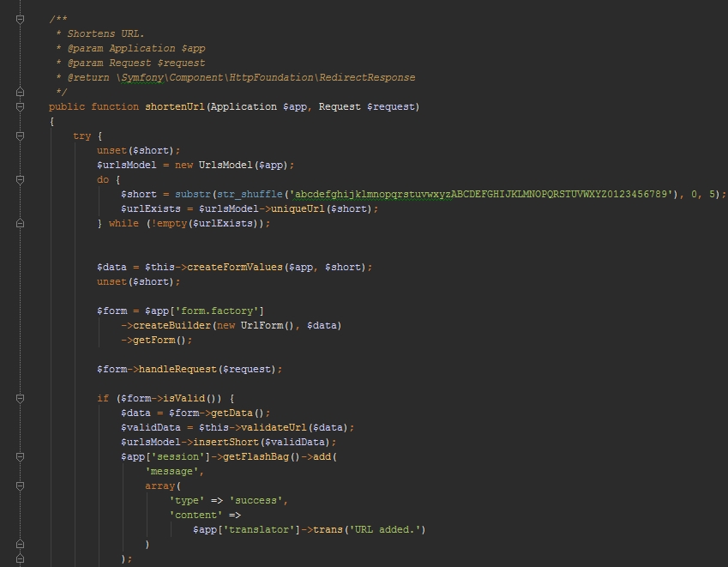This screenshot has height=567, width=728.
Task: Click the 'content' array key
Action: click(x=196, y=516)
